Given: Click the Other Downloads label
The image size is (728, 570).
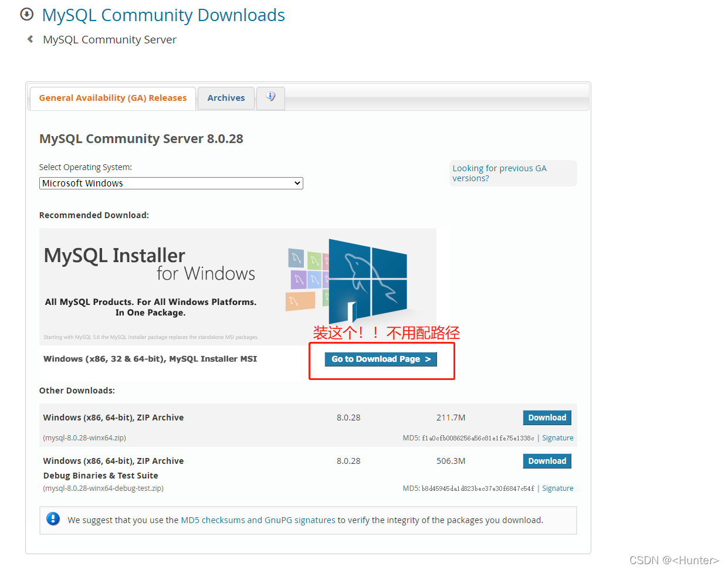Looking at the screenshot, I should click(x=77, y=391).
